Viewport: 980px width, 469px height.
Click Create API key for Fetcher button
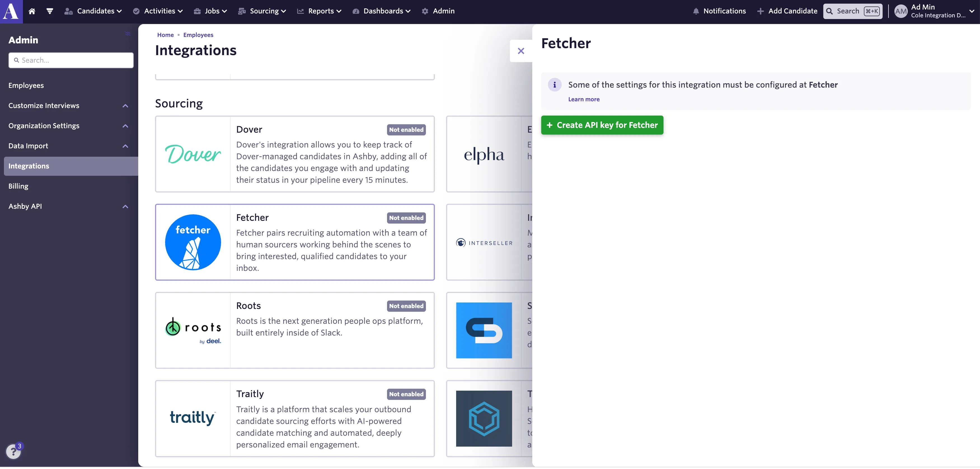click(x=602, y=125)
